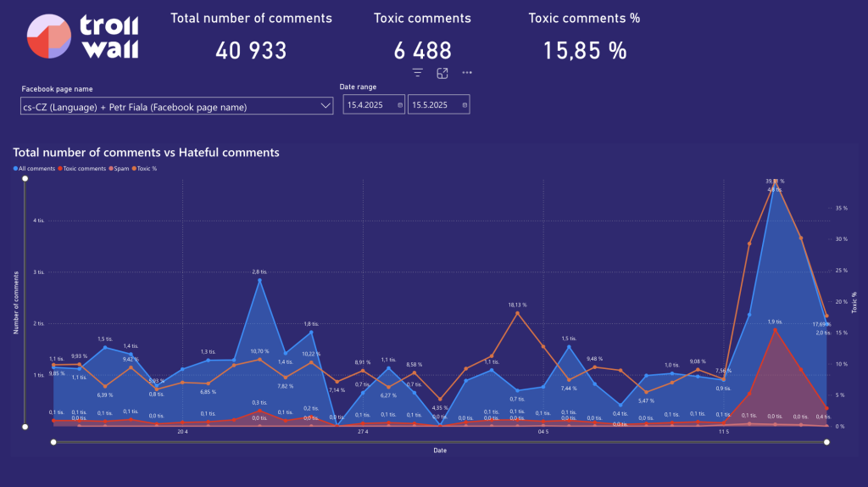Click the left handle of the Date zoom slider
The width and height of the screenshot is (868, 487).
point(53,441)
